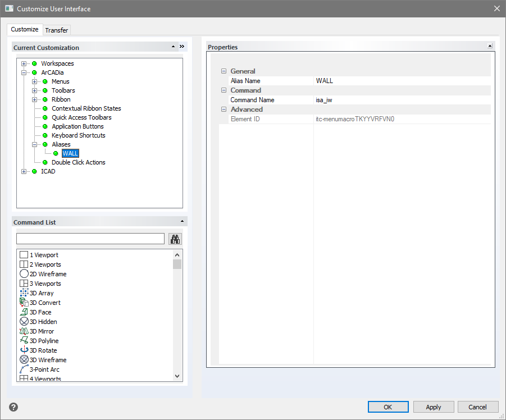The height and width of the screenshot is (420, 506).
Task: Click the 3 Viewports command icon
Action: pyautogui.click(x=24, y=283)
